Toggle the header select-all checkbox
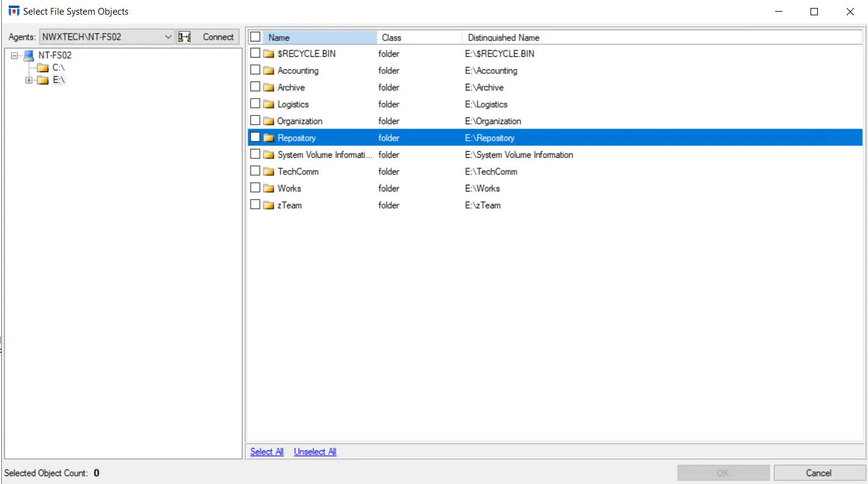This screenshot has height=484, width=868. [256, 37]
